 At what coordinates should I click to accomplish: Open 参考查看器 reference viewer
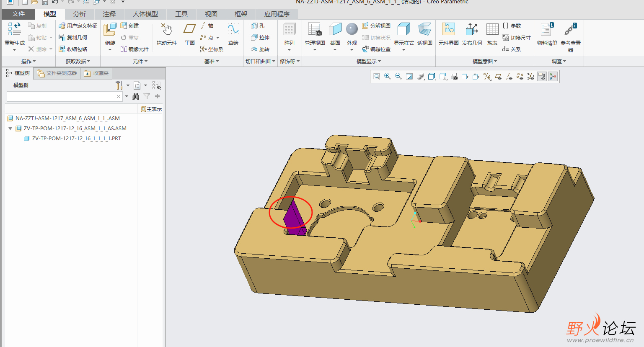(571, 37)
